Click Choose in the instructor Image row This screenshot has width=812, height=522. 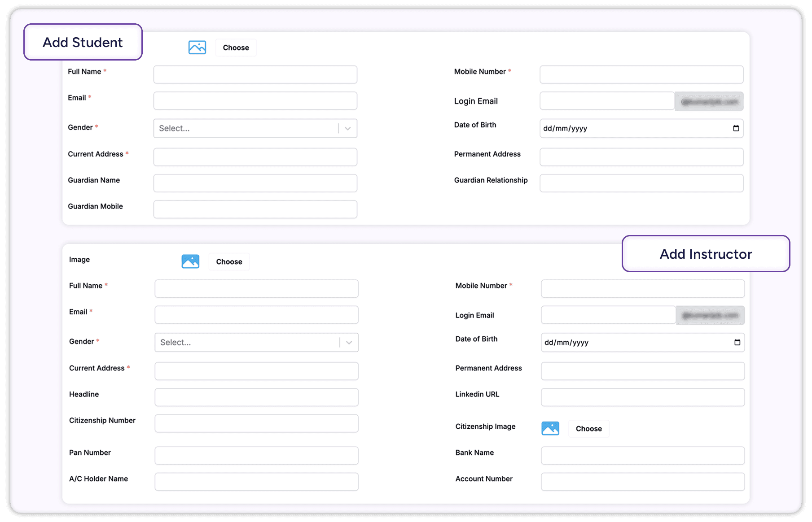[229, 261]
